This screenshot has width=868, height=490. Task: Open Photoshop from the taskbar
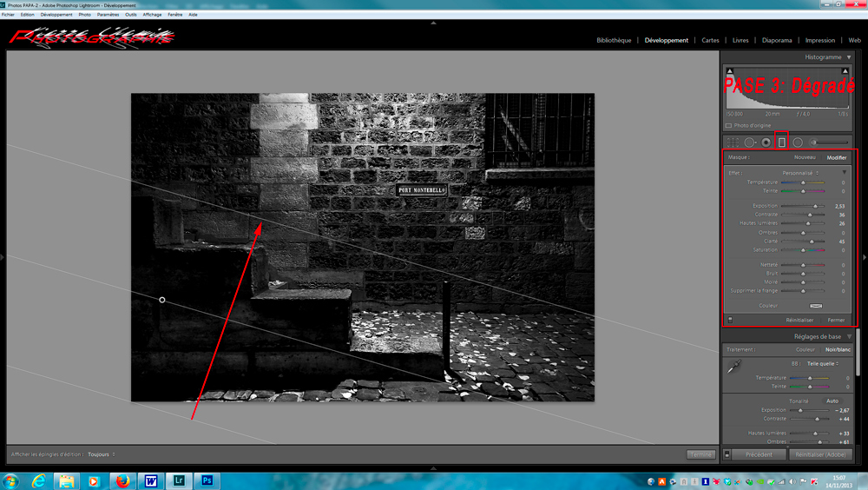[x=207, y=480]
